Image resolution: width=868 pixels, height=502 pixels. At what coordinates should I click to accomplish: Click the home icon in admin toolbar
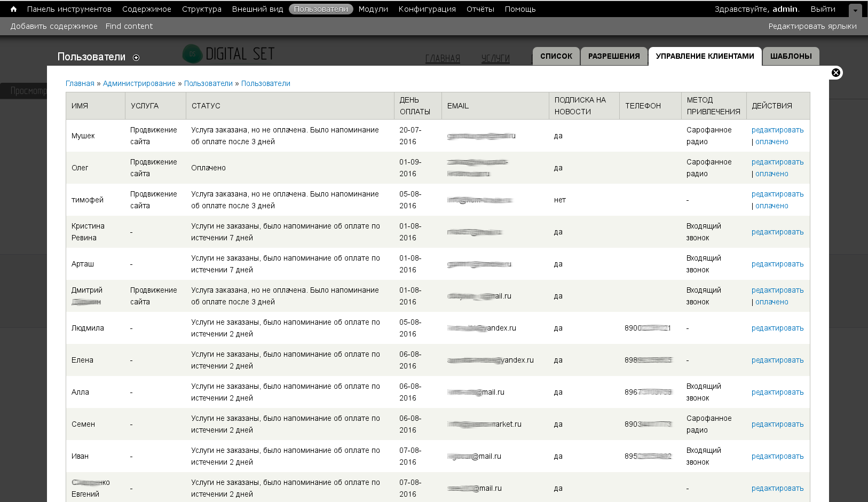(13, 9)
